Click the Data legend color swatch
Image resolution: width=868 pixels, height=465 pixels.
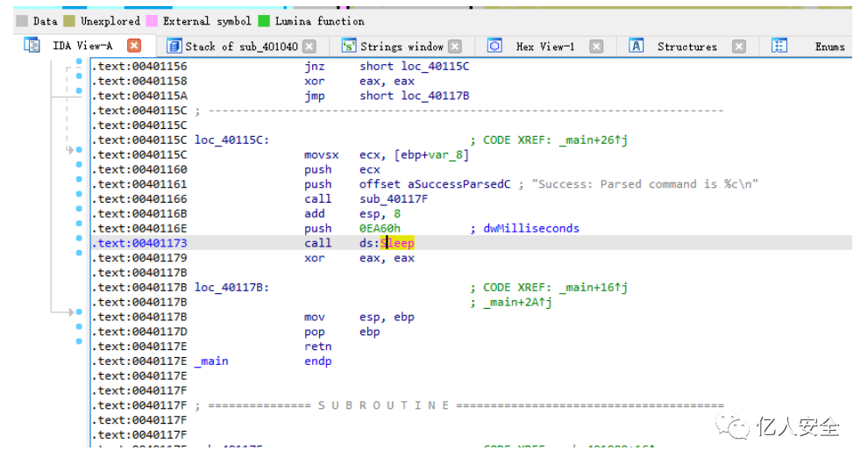click(x=22, y=21)
